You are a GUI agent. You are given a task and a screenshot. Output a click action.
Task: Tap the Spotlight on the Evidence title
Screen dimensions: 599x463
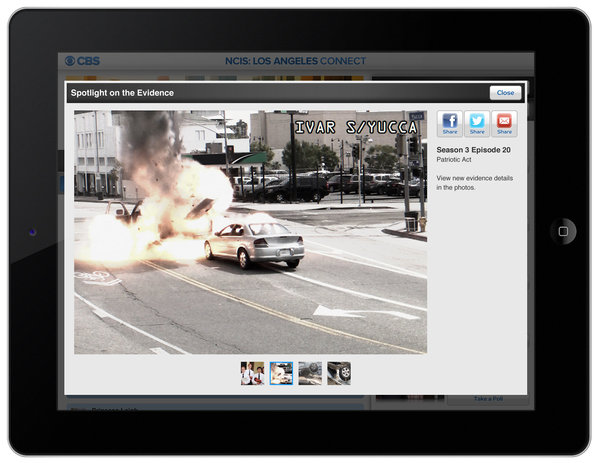(x=122, y=93)
